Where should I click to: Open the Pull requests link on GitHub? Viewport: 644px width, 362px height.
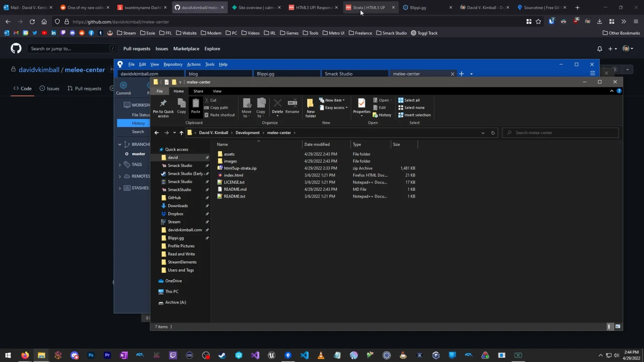coord(136,48)
